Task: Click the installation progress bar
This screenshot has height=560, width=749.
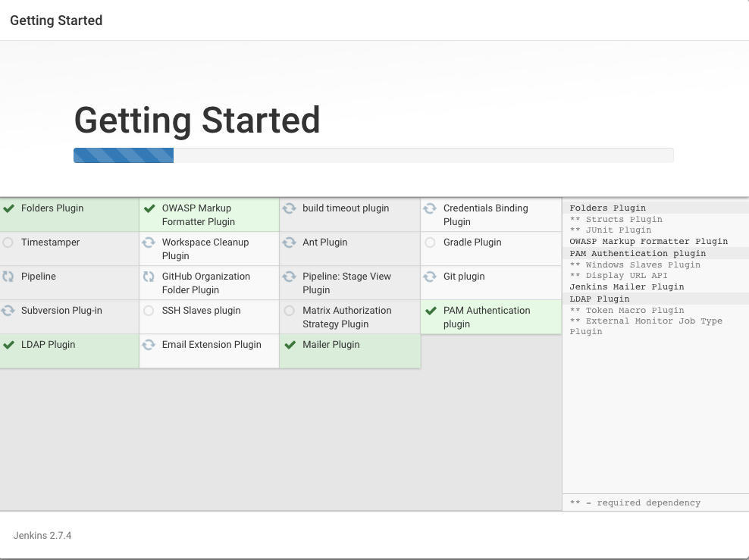Action: point(373,155)
